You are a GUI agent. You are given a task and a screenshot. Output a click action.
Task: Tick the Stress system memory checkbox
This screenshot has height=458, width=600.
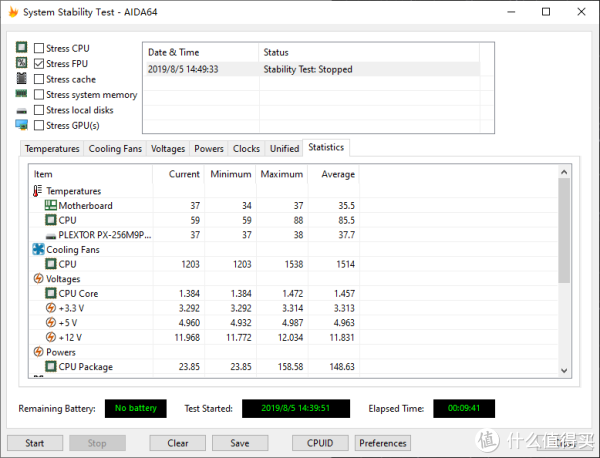tap(39, 95)
